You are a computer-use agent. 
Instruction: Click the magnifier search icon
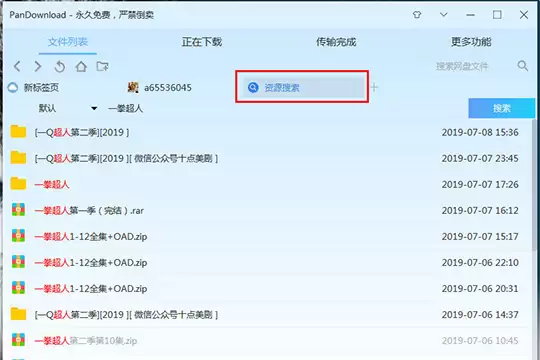point(522,65)
